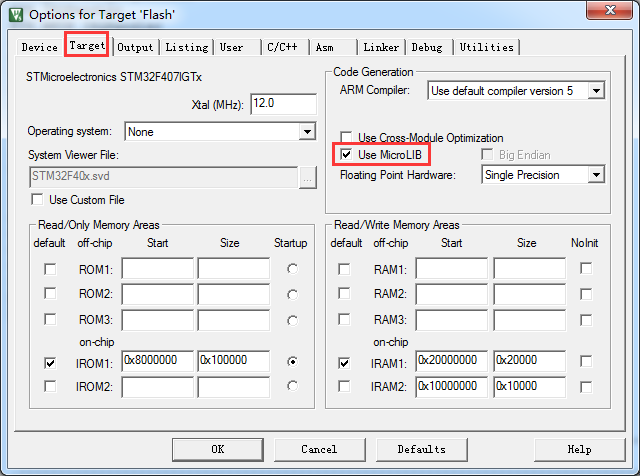The height and width of the screenshot is (476, 640).
Task: Click the RAM2 Size field
Action: [x=529, y=294]
